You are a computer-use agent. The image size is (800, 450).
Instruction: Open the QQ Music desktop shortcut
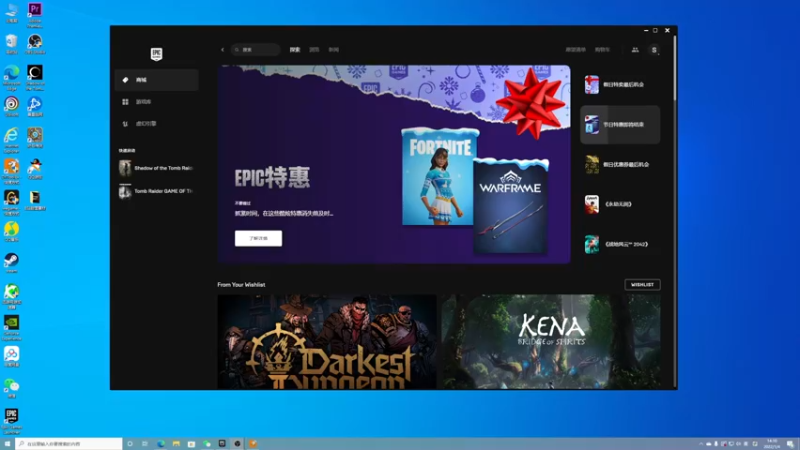(x=11, y=232)
